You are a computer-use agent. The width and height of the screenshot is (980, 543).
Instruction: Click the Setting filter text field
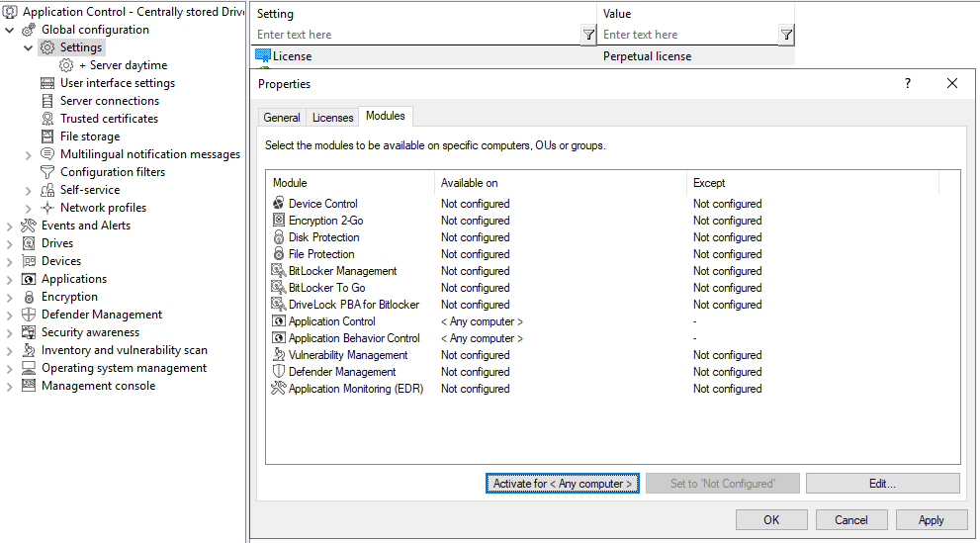pos(415,36)
